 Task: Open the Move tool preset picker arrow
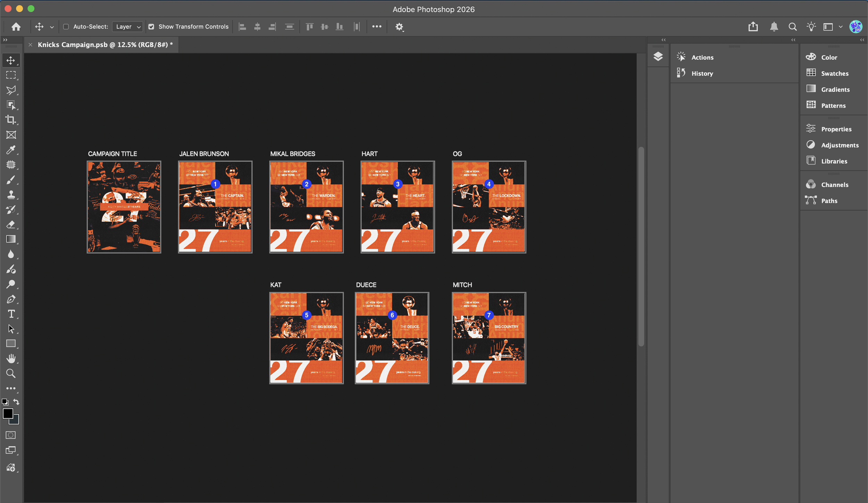click(52, 27)
